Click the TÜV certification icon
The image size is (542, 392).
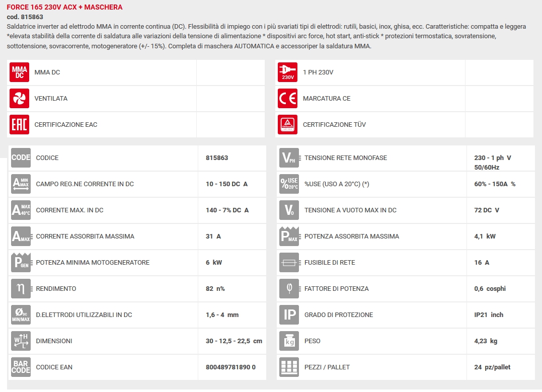pyautogui.click(x=288, y=125)
